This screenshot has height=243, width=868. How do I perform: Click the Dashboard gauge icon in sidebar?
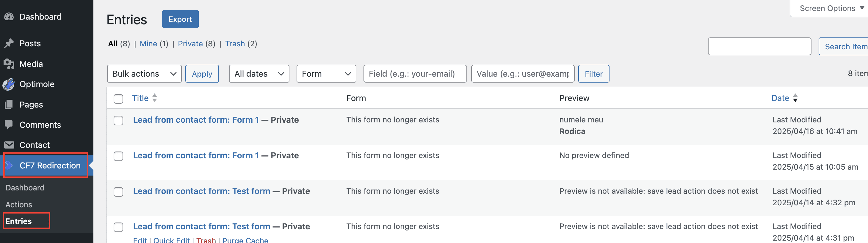point(9,17)
